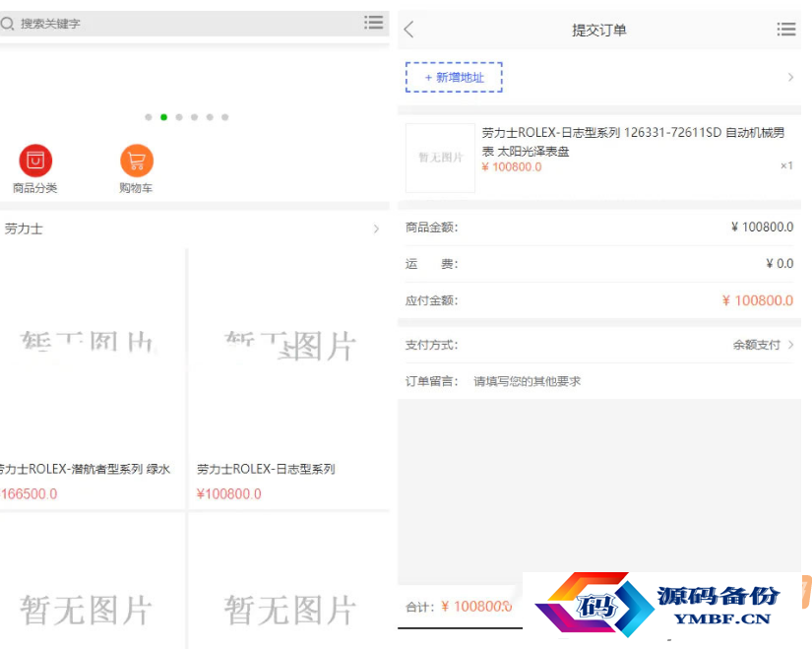The width and height of the screenshot is (812, 649).
Task: Select the active green carousel dot
Action: [x=163, y=117]
